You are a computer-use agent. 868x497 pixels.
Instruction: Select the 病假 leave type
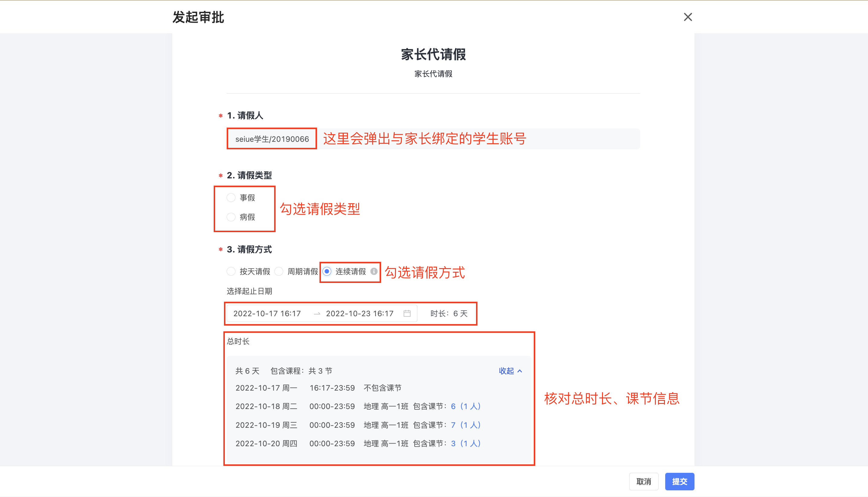pos(231,217)
